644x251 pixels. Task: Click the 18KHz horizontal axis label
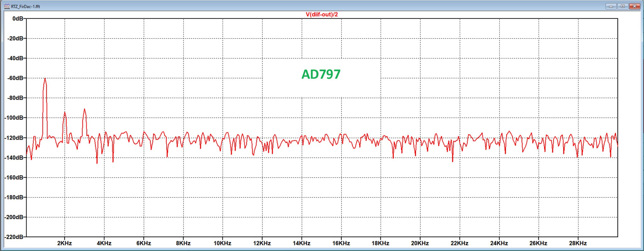tap(380, 243)
